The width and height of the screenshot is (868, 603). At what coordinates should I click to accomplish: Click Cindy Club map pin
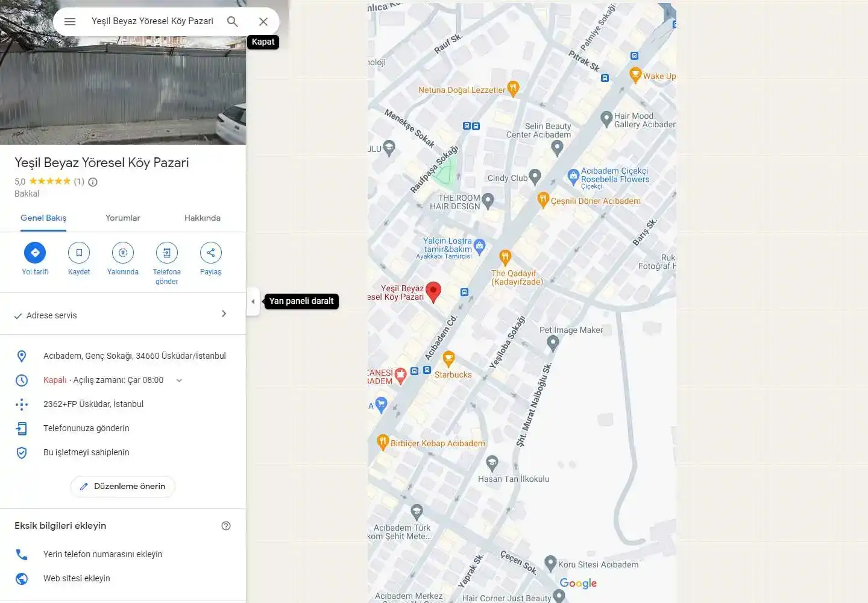(x=535, y=177)
